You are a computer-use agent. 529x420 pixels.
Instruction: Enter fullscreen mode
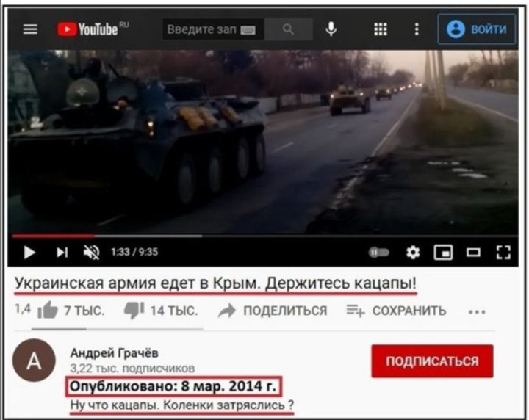[503, 252]
